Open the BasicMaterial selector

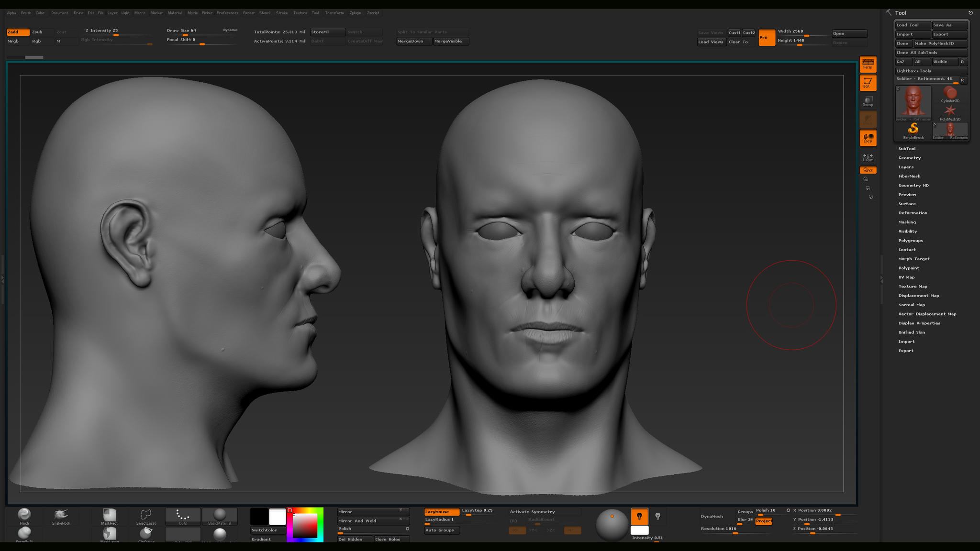click(x=220, y=517)
